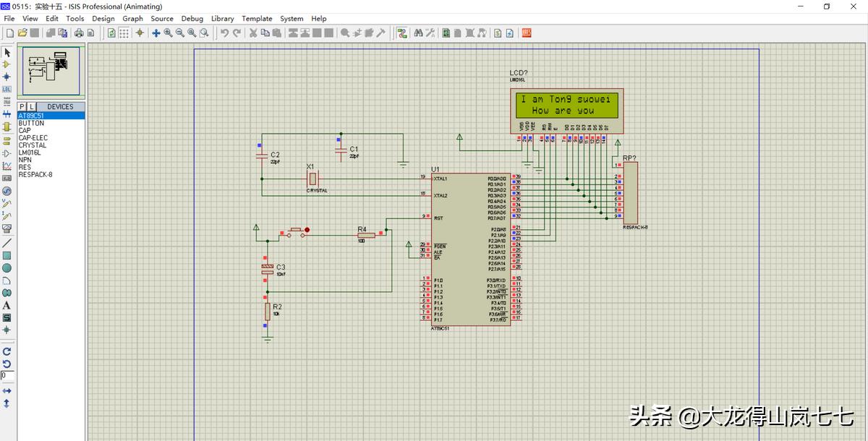Screen dimensions: 868x441
Task: Select the Wire Label mode icon
Action: pos(7,90)
